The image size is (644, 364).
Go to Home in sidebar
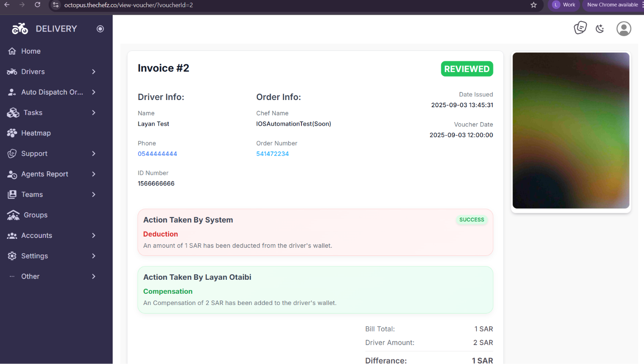click(x=31, y=51)
